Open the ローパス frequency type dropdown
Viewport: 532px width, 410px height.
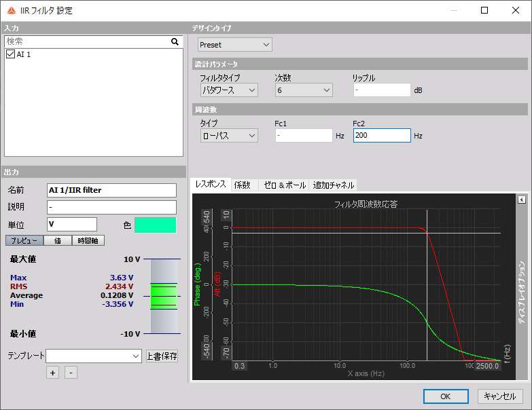click(229, 136)
